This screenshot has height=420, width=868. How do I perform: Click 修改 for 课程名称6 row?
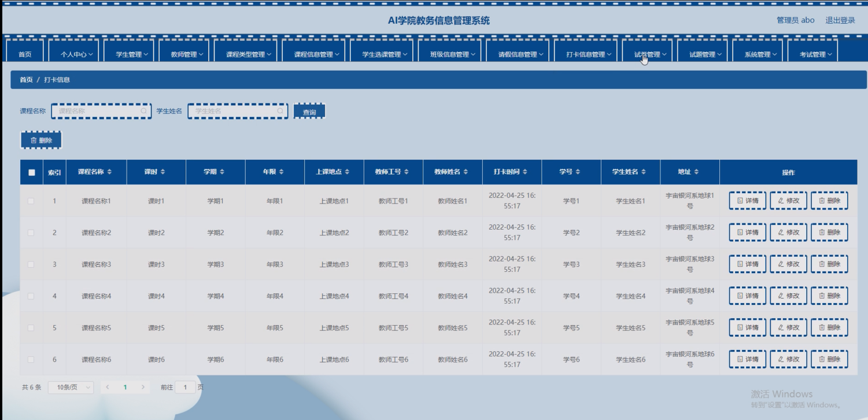pyautogui.click(x=788, y=359)
